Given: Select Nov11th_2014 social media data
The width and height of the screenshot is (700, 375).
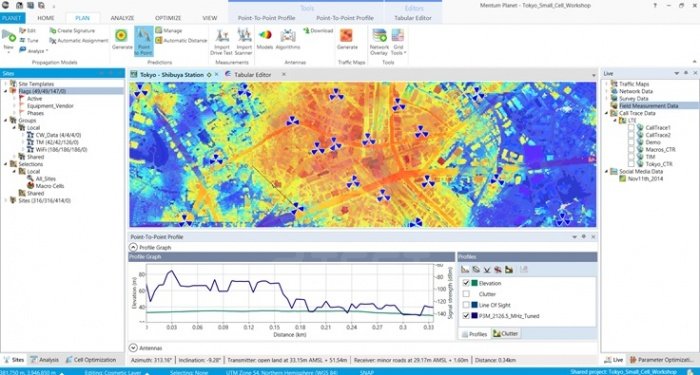Looking at the screenshot, I should pyautogui.click(x=646, y=179).
